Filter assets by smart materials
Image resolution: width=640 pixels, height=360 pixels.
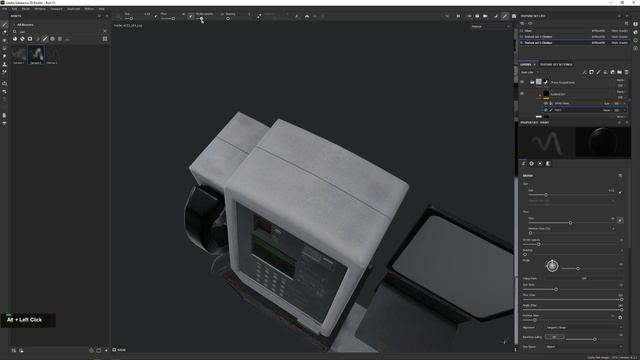(22, 39)
